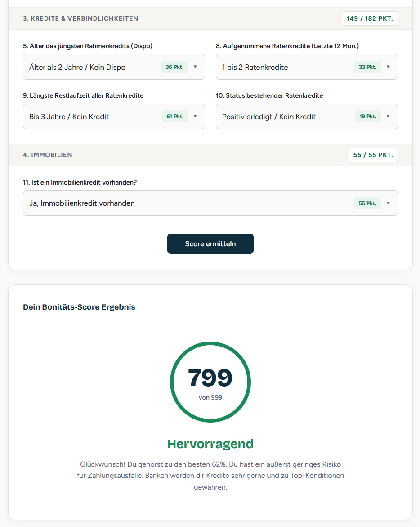The width and height of the screenshot is (420, 527).
Task: Click the '55 / 55 PKT.' badge
Action: click(373, 154)
